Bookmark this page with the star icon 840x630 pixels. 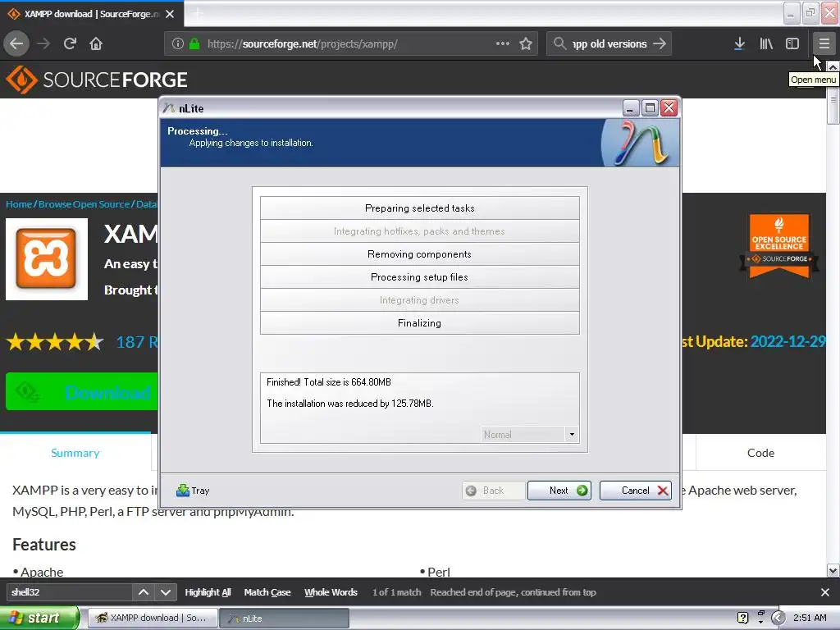click(x=526, y=44)
